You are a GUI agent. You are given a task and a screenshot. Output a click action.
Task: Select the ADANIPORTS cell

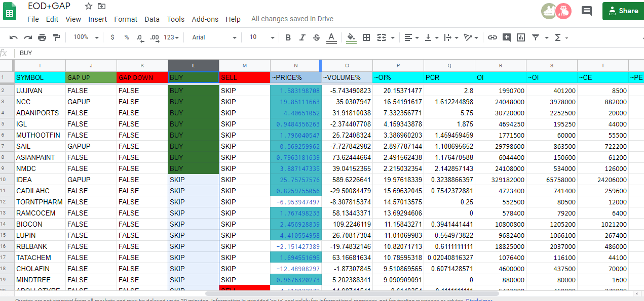point(40,113)
